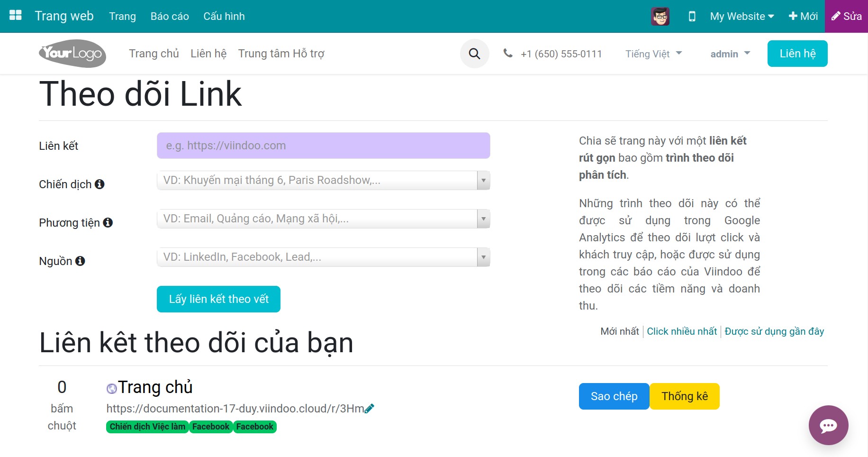Click the globe favicon by Trang chủ
This screenshot has height=457, width=868.
point(112,389)
